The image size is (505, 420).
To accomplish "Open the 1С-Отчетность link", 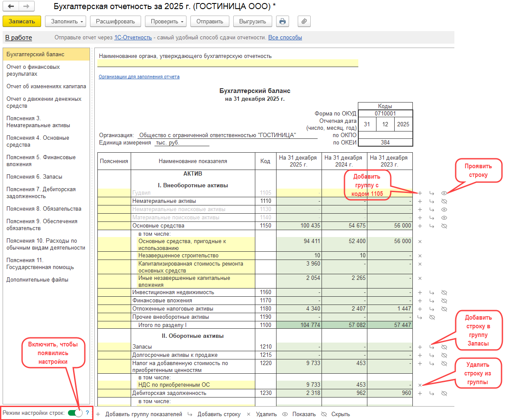I will click(133, 38).
